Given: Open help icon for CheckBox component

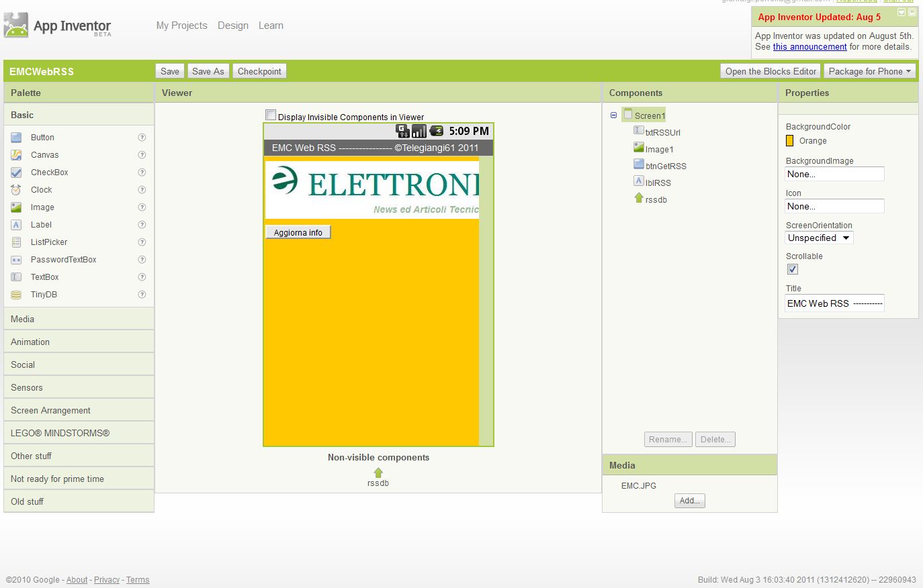Looking at the screenshot, I should (142, 173).
